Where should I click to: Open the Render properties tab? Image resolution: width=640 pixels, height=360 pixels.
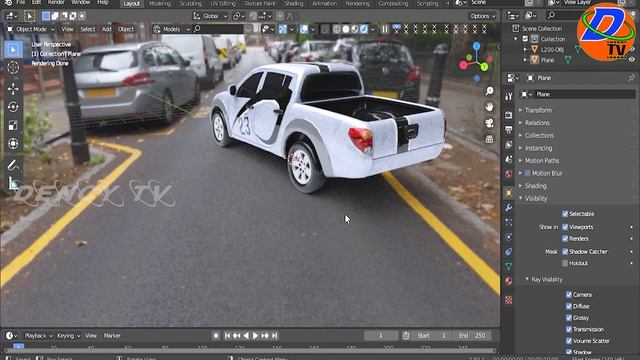tap(509, 115)
